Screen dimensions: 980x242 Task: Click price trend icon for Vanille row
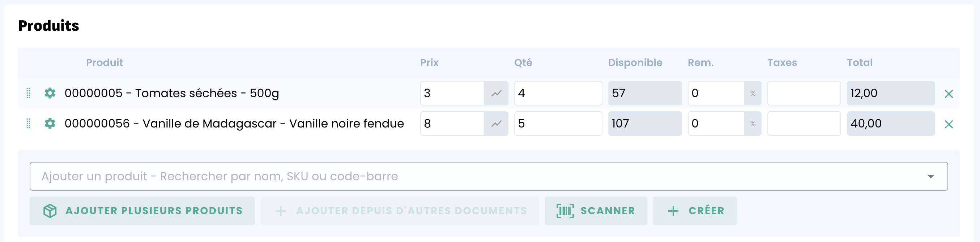496,124
